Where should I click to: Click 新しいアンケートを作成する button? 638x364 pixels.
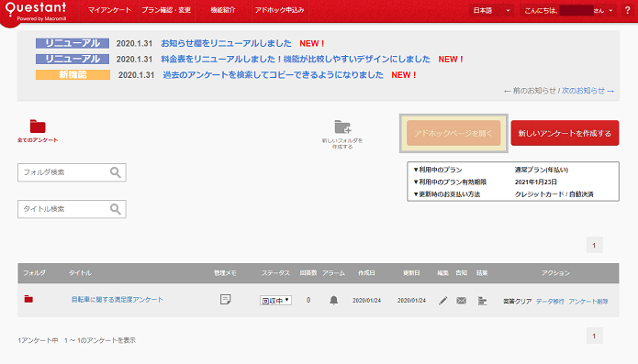[x=565, y=133]
